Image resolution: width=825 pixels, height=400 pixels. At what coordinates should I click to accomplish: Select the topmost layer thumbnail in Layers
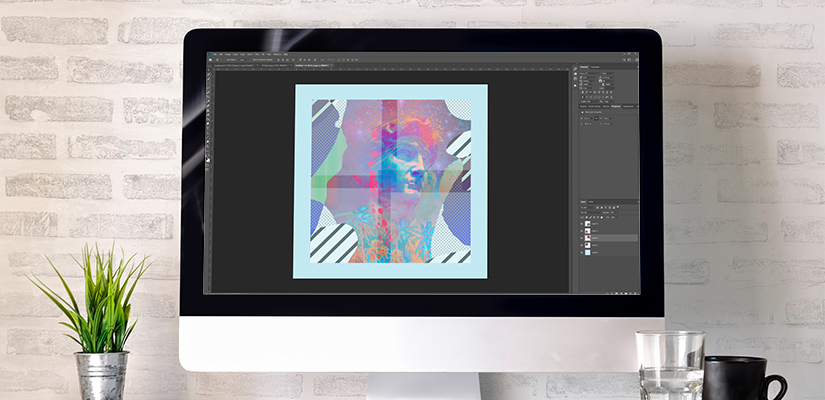(x=588, y=224)
